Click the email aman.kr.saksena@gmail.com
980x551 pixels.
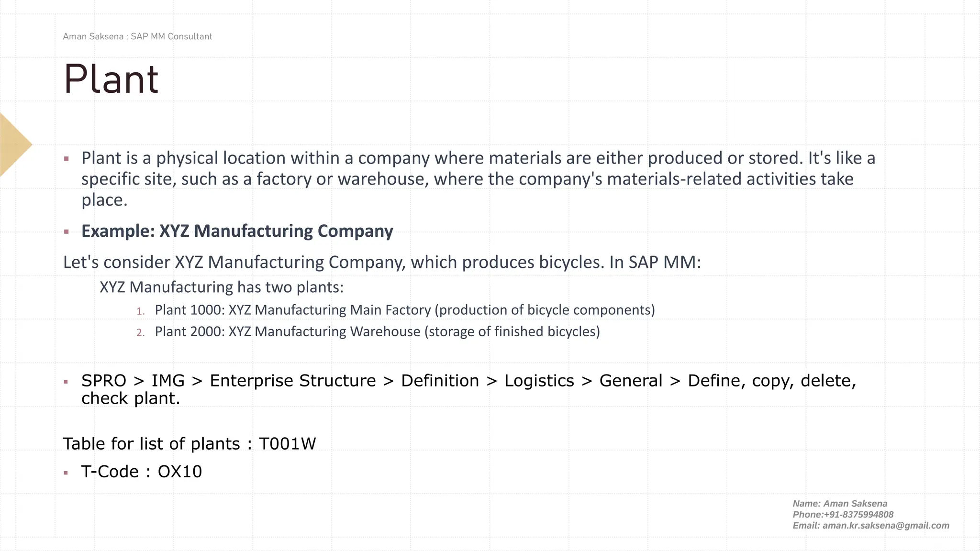(886, 526)
